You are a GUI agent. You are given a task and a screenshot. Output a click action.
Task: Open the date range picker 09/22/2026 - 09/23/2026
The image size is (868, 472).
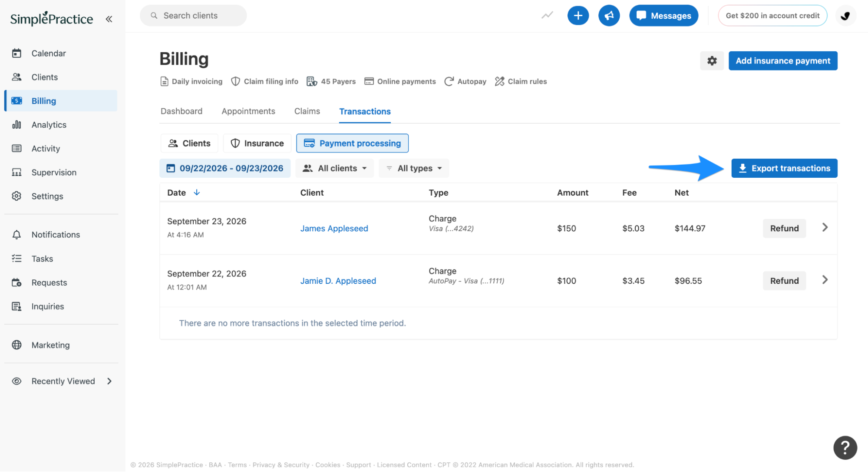point(225,168)
